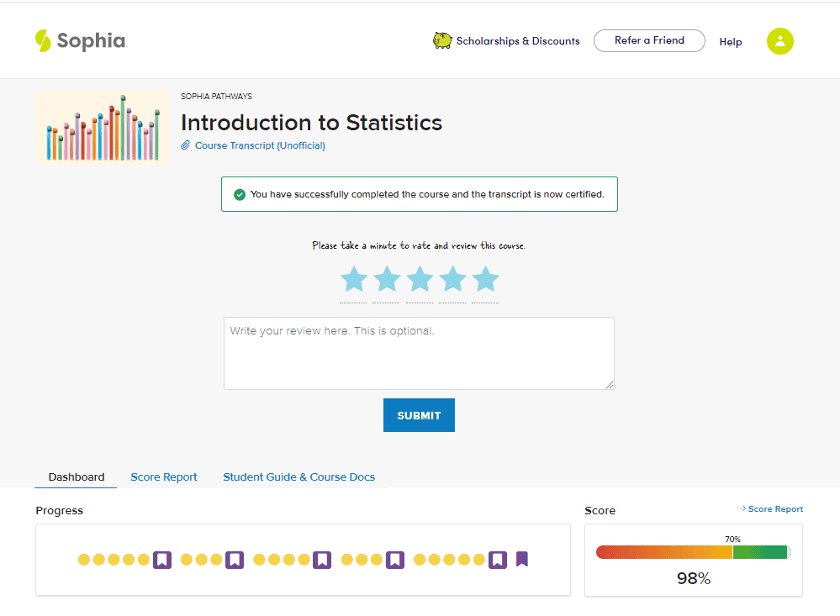Rate the course two stars
The width and height of the screenshot is (840, 616).
[387, 279]
